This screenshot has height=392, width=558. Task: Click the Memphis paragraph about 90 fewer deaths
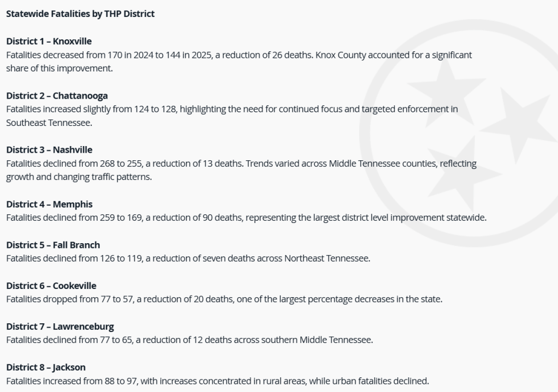(x=245, y=218)
